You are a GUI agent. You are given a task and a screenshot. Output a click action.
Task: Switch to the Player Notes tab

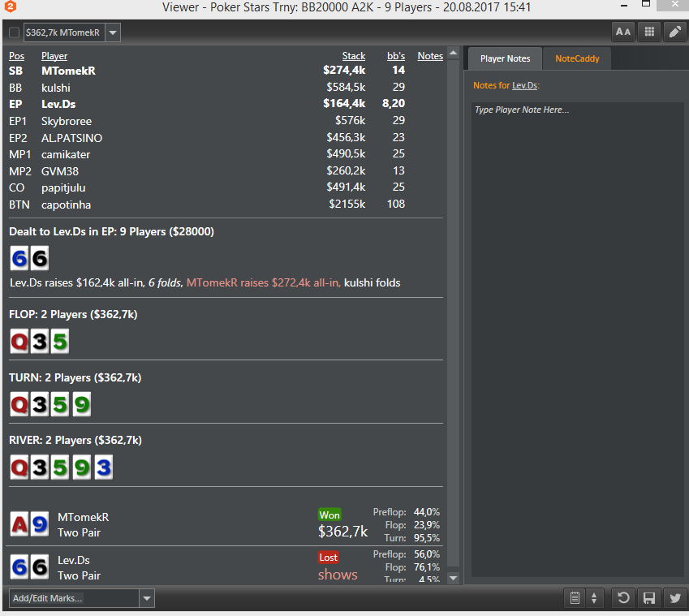coord(506,59)
